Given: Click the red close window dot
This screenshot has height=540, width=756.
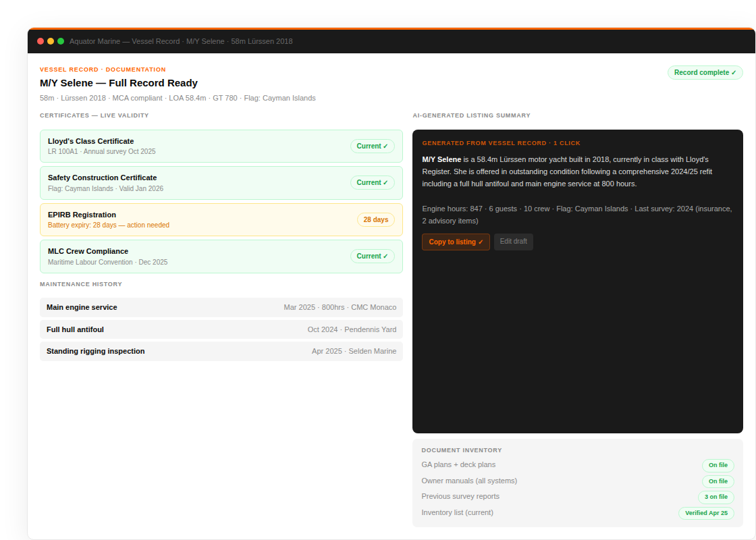Looking at the screenshot, I should [40, 41].
